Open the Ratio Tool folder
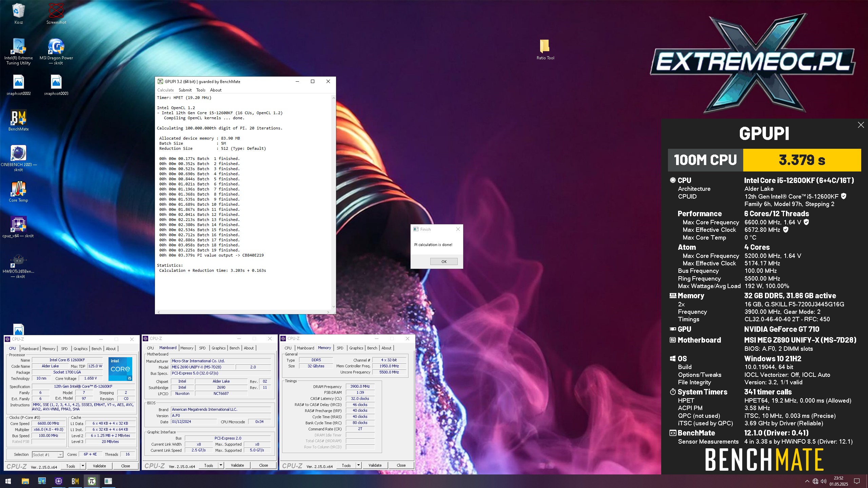The height and width of the screenshot is (488, 868). [x=545, y=49]
